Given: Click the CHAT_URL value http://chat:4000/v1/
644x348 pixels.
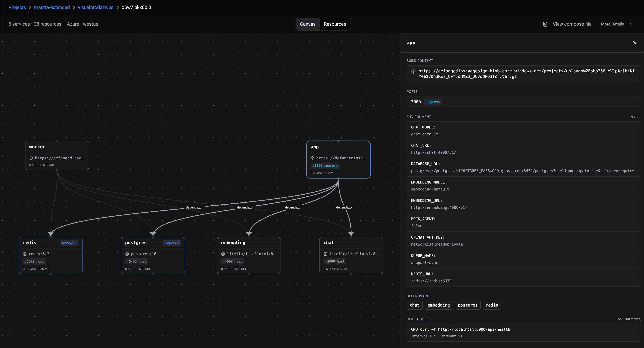Looking at the screenshot, I should [x=433, y=153].
